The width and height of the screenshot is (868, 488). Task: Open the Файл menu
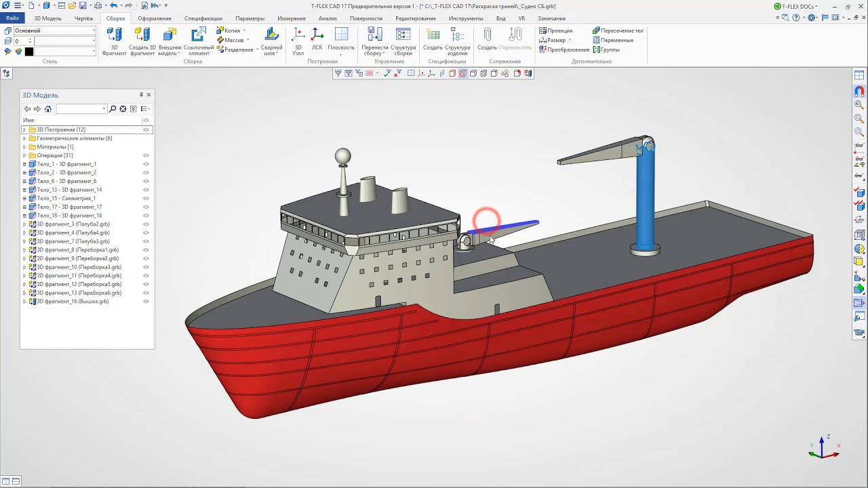[x=12, y=18]
